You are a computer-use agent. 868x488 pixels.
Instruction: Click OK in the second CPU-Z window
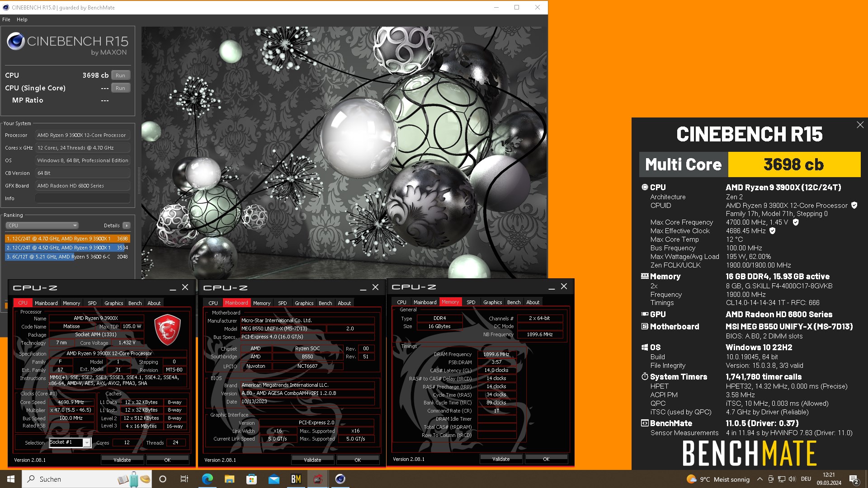tap(358, 460)
